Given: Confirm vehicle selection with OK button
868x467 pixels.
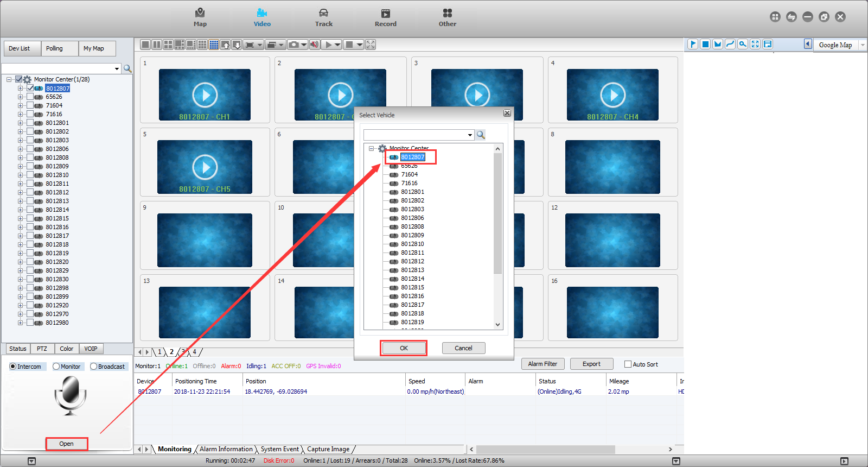Looking at the screenshot, I should tap(404, 348).
